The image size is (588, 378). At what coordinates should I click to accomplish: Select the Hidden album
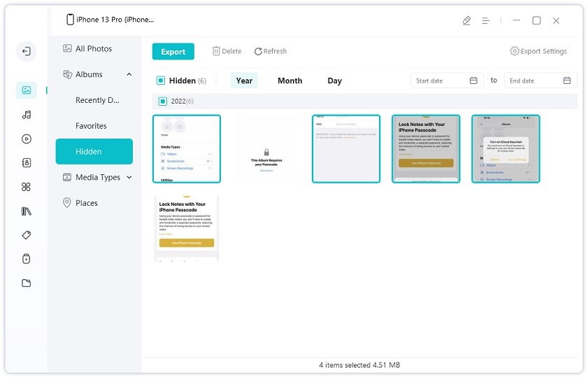tap(94, 152)
